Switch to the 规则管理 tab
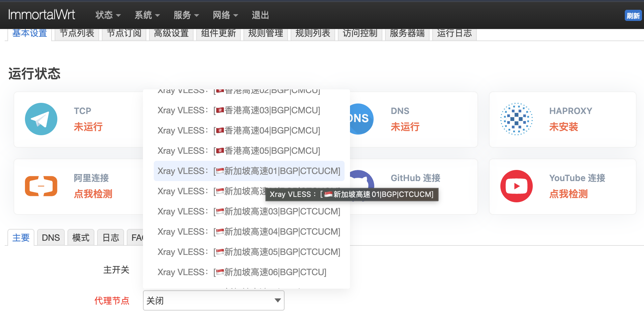The width and height of the screenshot is (644, 321). coord(266,34)
